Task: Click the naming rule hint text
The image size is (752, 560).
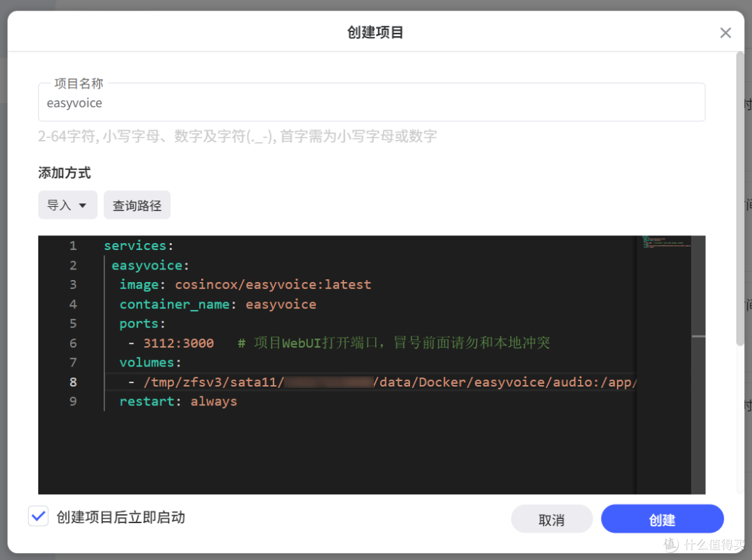Action: coord(237,137)
